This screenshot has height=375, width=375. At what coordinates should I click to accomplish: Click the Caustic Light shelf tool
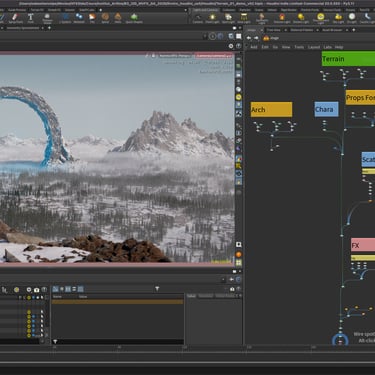[x=368, y=18]
